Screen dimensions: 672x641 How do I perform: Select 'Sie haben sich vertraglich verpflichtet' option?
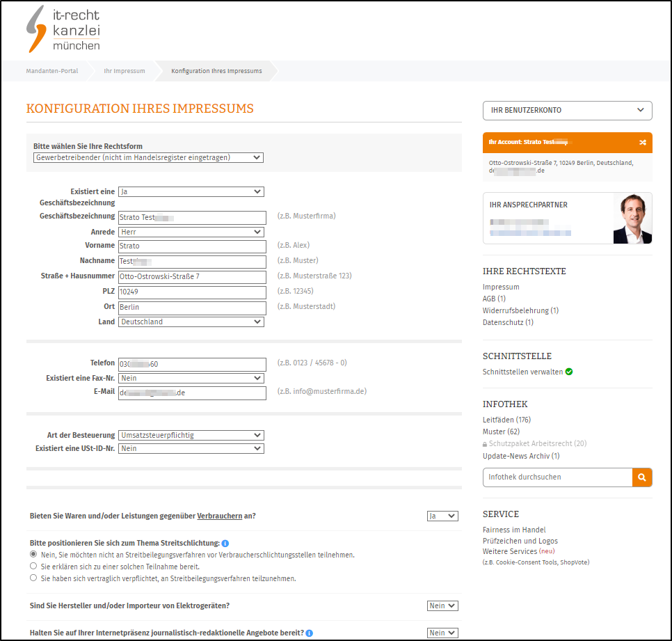(33, 578)
